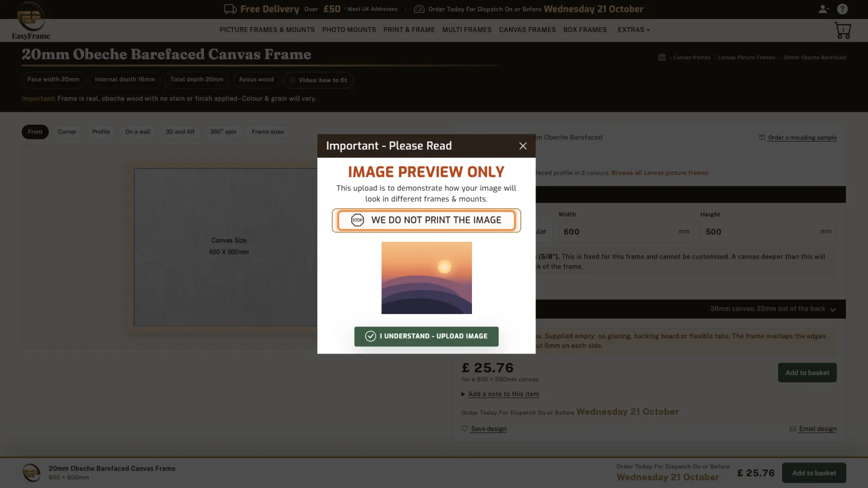
Task: Confirm with I Understand - Upload Image button
Action: pyautogui.click(x=426, y=336)
